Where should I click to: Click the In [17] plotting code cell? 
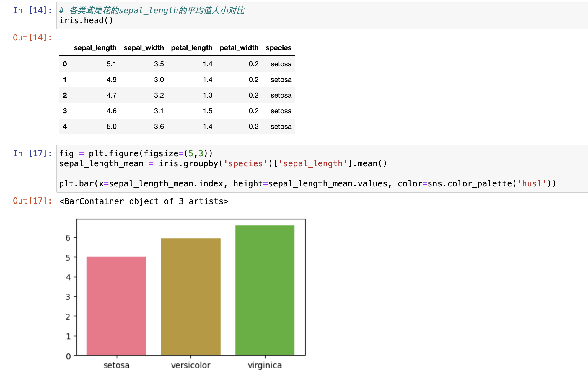pos(322,168)
